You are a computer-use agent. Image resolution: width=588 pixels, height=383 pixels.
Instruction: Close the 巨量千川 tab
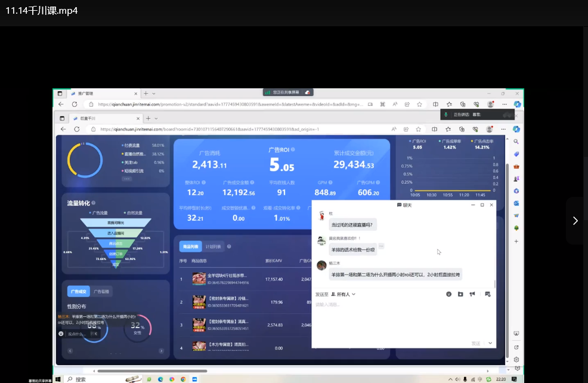click(x=138, y=118)
